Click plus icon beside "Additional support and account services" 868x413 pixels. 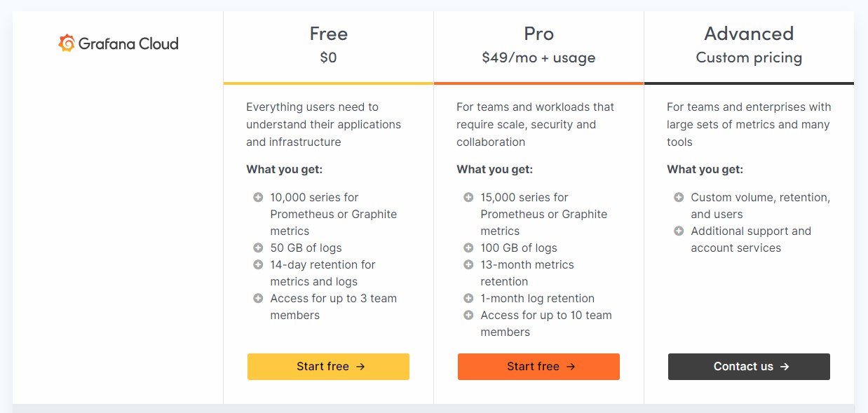679,231
